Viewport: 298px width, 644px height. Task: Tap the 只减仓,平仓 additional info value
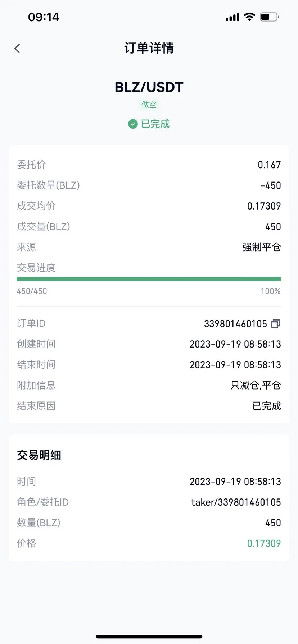[256, 385]
